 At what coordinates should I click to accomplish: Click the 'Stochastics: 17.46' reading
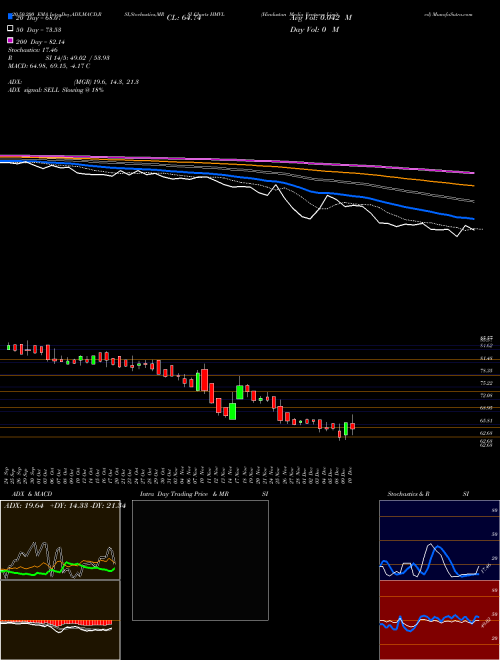point(33,50)
